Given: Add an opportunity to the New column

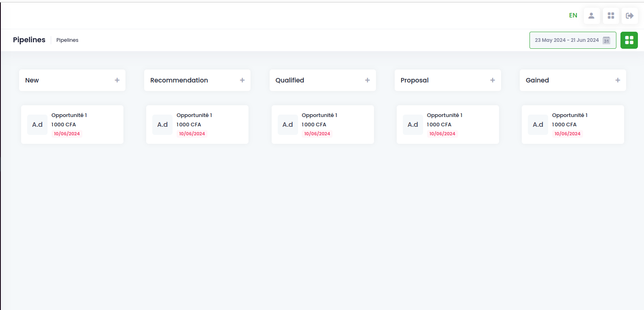Looking at the screenshot, I should [117, 80].
